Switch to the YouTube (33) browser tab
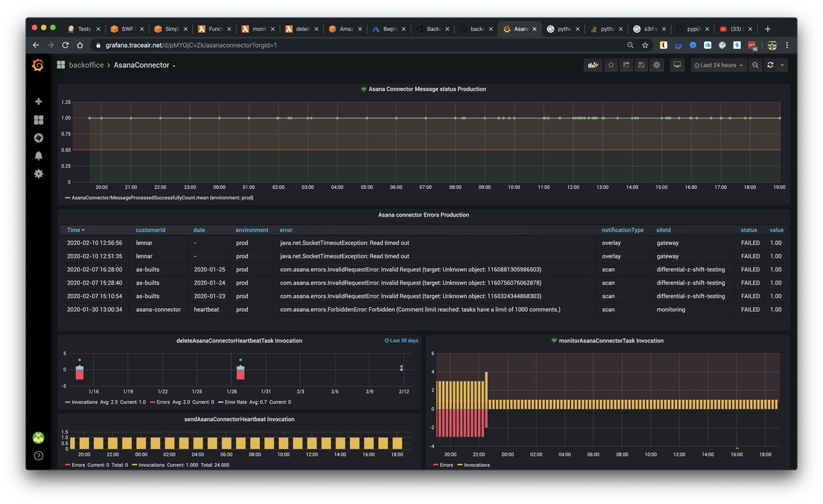The image size is (823, 504). pyautogui.click(x=737, y=29)
